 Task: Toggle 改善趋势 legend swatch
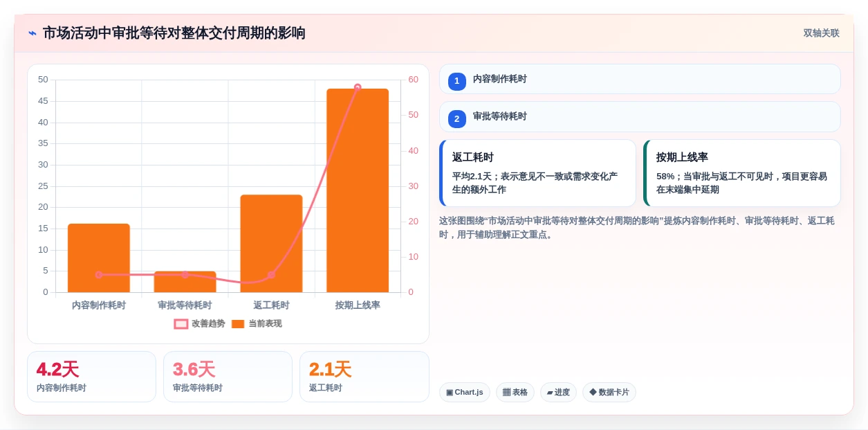[181, 324]
